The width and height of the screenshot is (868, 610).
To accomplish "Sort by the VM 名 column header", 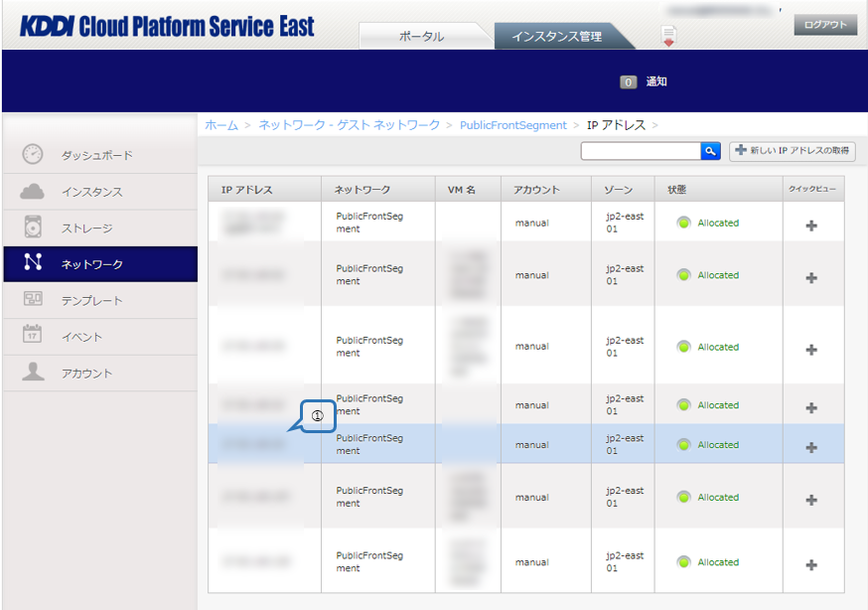I will coord(468,190).
